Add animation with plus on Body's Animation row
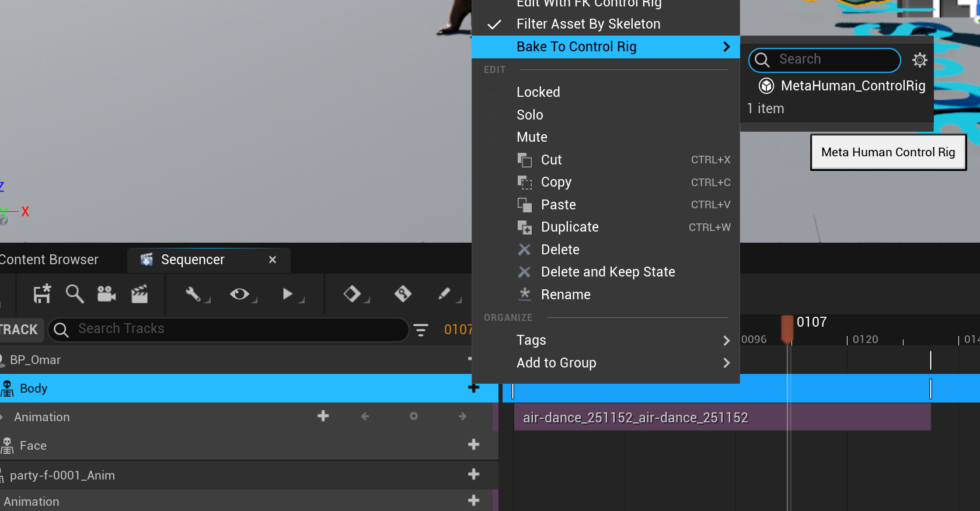980x511 pixels. (323, 416)
